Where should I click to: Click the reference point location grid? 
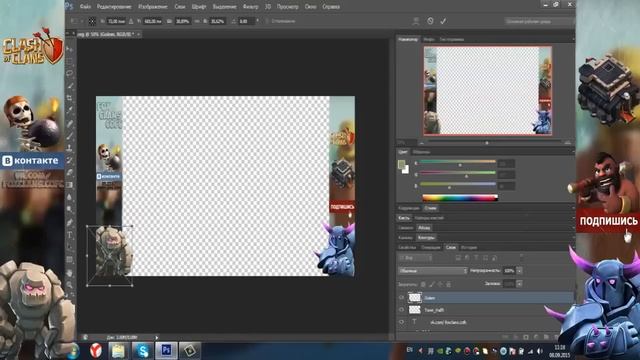(x=92, y=21)
